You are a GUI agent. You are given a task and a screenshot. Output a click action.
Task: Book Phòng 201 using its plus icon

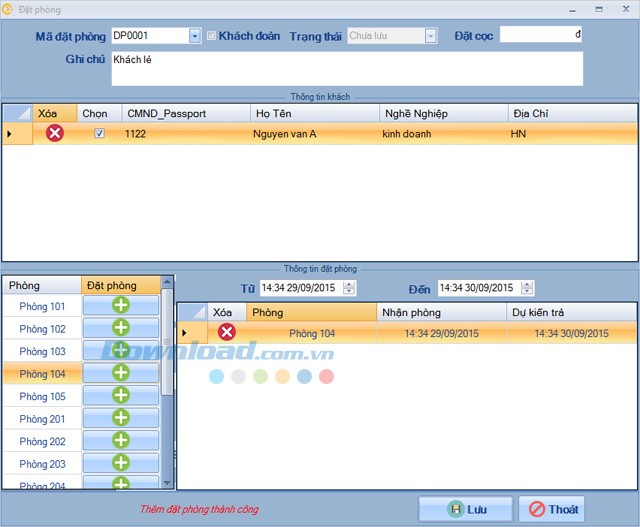[121, 418]
